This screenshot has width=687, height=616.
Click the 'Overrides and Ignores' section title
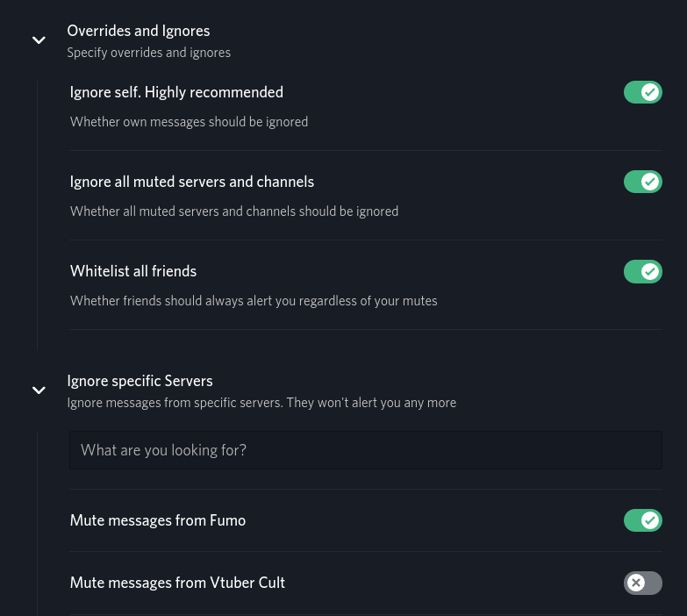pyautogui.click(x=139, y=31)
